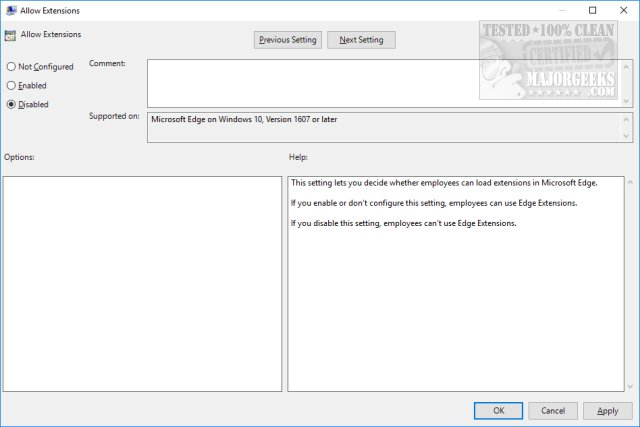Image resolution: width=640 pixels, height=427 pixels.
Task: Click the 'Supported on:' label
Action: (114, 116)
